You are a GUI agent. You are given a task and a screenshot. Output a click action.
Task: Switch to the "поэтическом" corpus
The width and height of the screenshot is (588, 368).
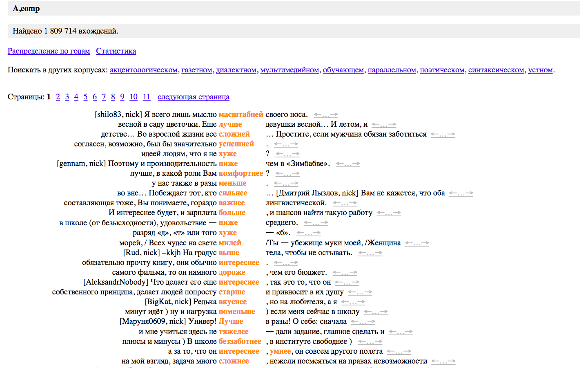(x=442, y=70)
